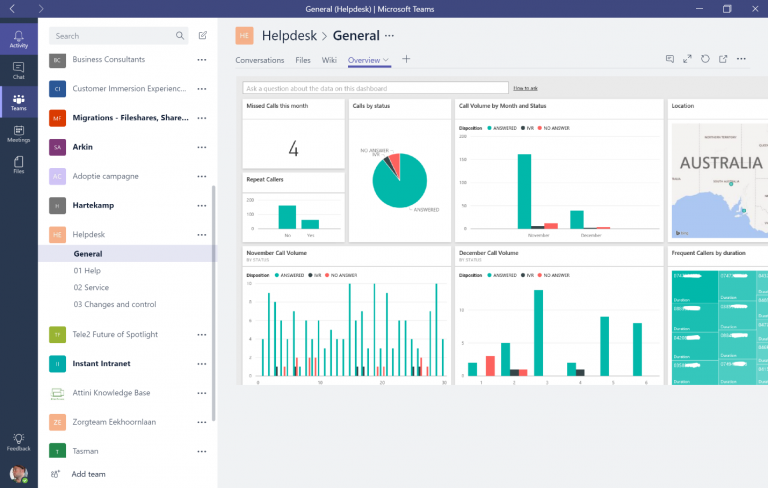Expand the Migrations - Fileshares team

click(130, 118)
